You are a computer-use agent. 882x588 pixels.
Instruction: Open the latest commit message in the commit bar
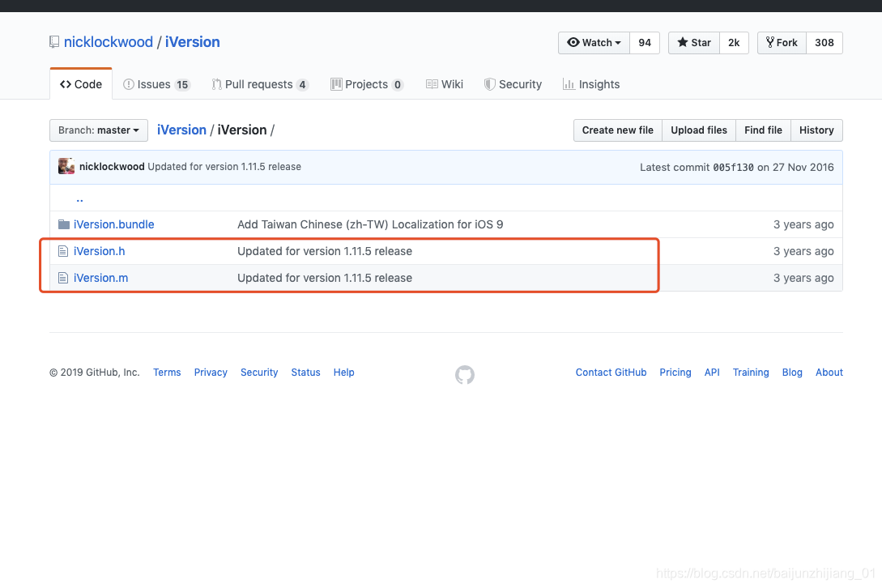(224, 167)
